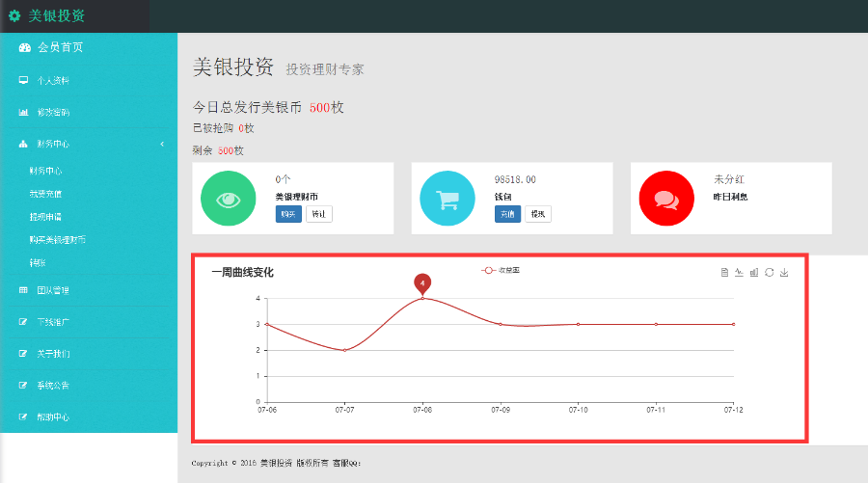Open 转账 in sidebar
The height and width of the screenshot is (483, 868).
coord(38,263)
